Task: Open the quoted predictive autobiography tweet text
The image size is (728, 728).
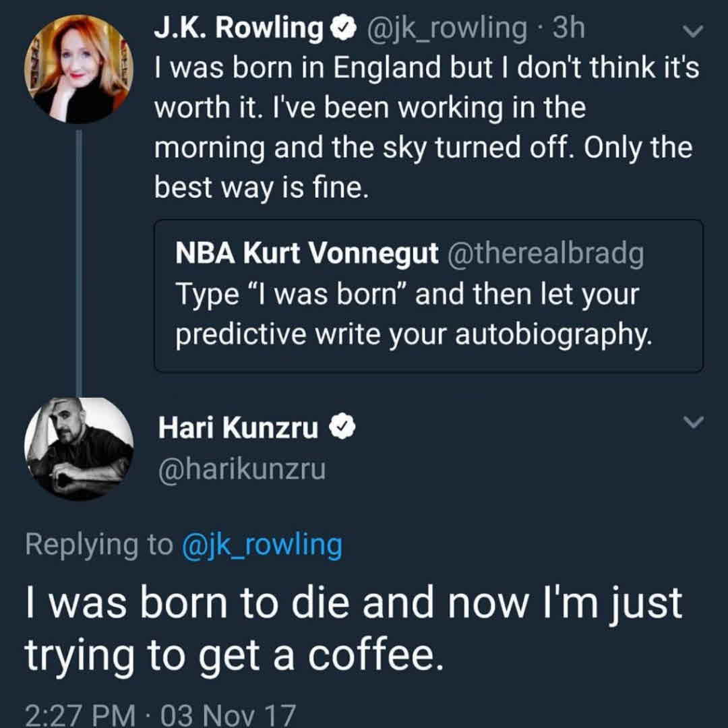Action: tap(411, 315)
